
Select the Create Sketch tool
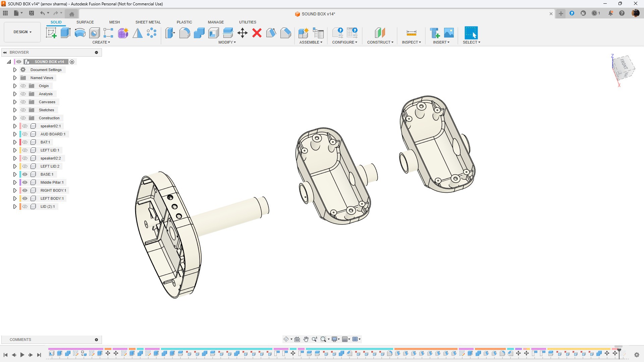(x=51, y=33)
